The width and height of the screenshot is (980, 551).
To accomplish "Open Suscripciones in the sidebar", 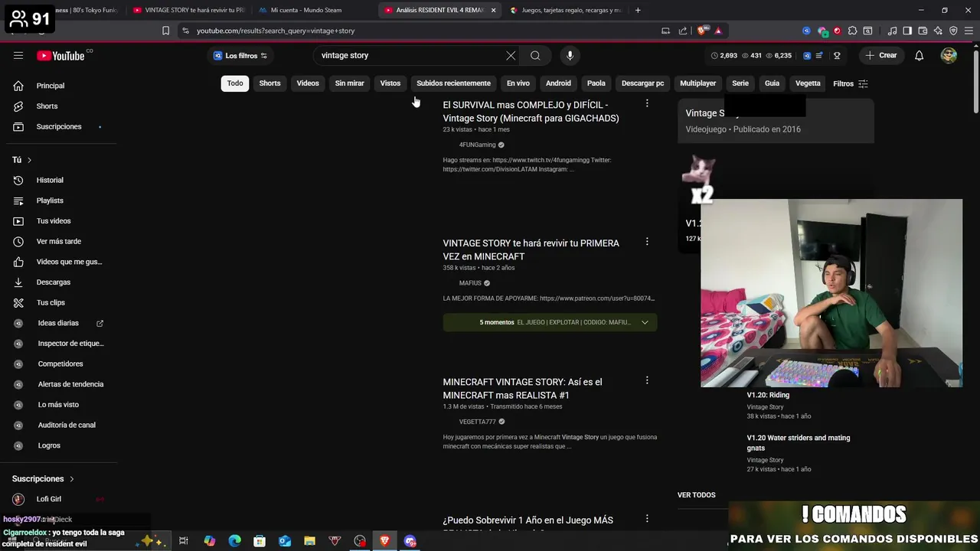I will [58, 126].
